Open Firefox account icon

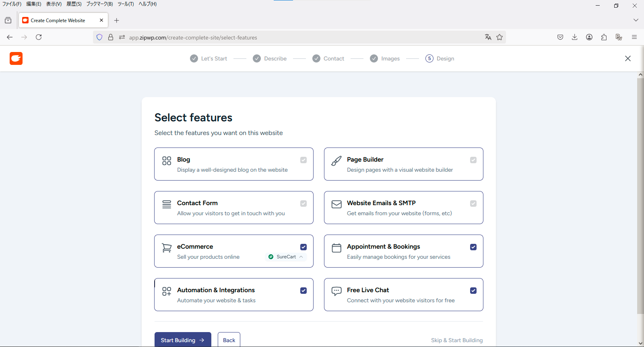(589, 37)
